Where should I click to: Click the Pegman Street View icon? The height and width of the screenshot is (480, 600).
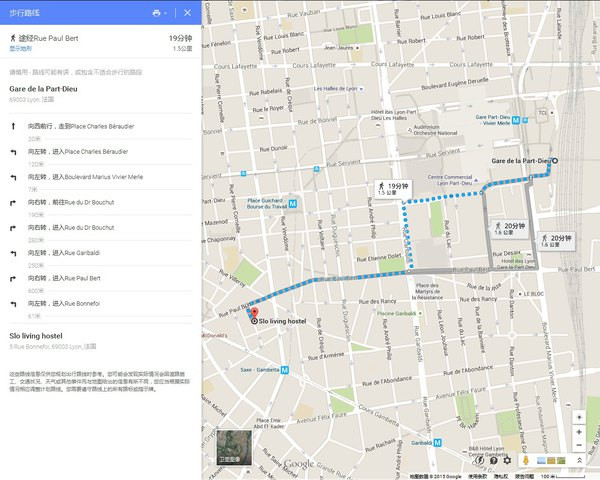click(x=526, y=460)
